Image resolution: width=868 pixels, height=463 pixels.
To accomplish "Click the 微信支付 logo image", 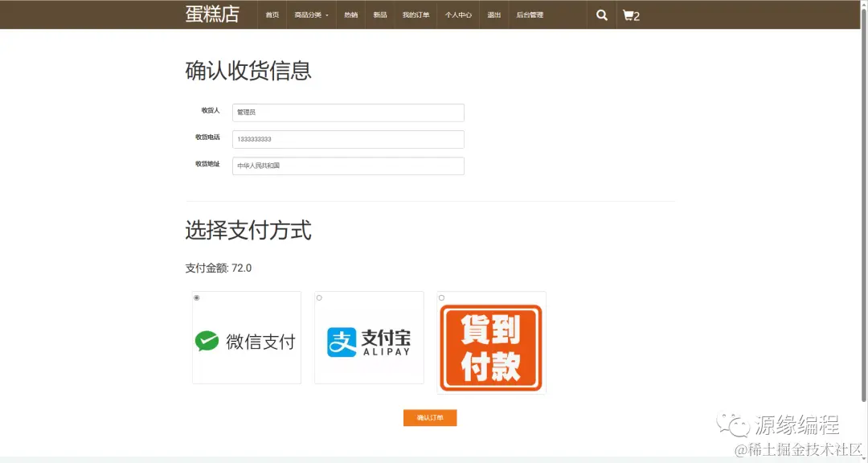I will click(x=245, y=341).
